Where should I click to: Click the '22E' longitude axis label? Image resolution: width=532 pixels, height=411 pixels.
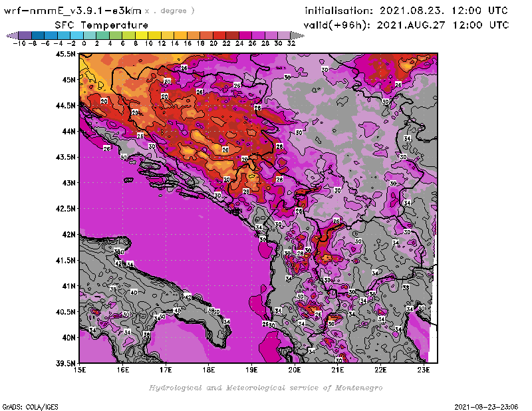(380, 370)
